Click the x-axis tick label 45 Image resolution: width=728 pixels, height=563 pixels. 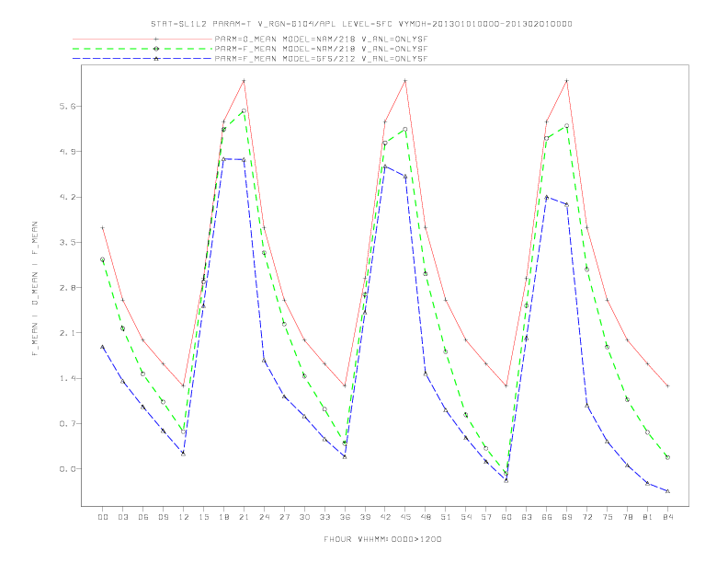[x=405, y=517]
